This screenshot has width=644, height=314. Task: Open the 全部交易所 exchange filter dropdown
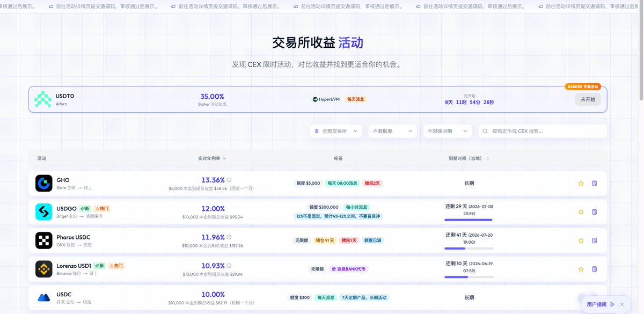click(x=336, y=131)
